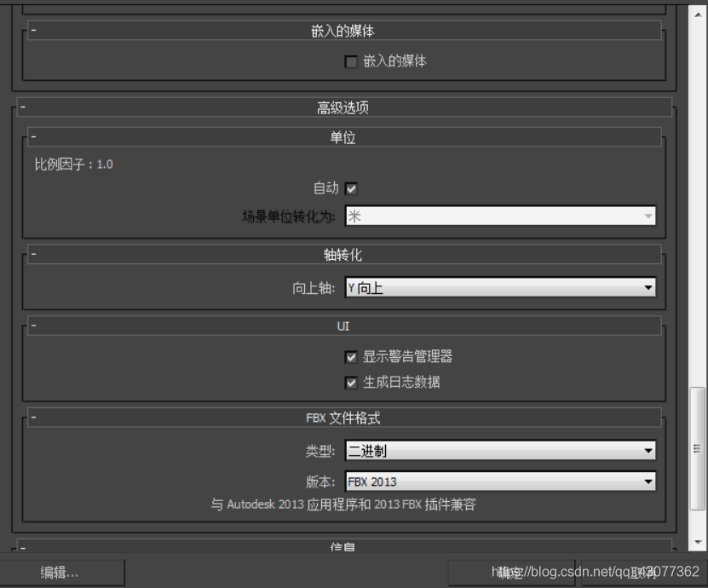This screenshot has width=708, height=588.
Task: Enable the 嵌入的媒体 checkbox
Action: [x=351, y=62]
